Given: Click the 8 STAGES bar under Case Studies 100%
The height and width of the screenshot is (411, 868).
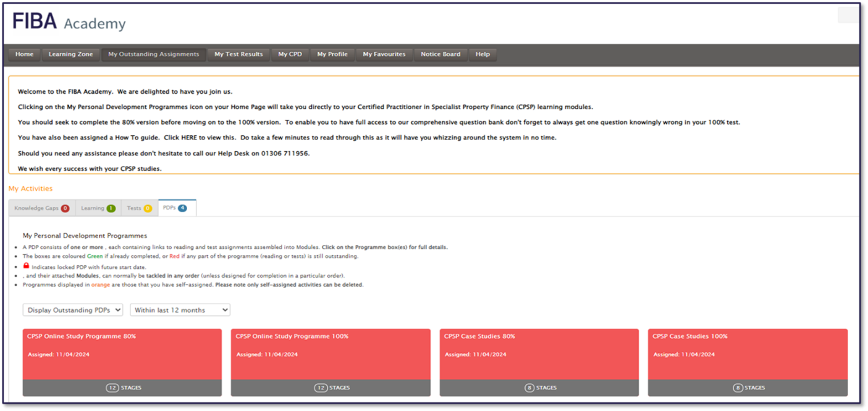Looking at the screenshot, I should pos(748,388).
